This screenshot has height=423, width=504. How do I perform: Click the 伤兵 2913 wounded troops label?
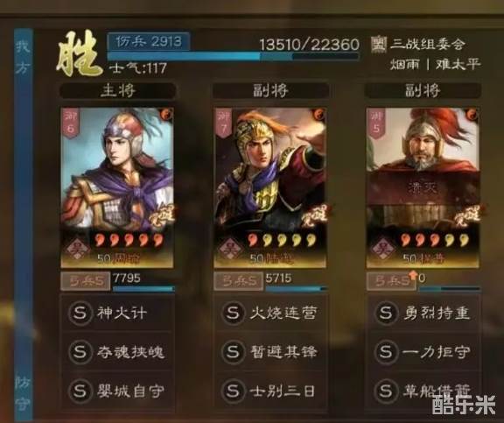click(149, 41)
